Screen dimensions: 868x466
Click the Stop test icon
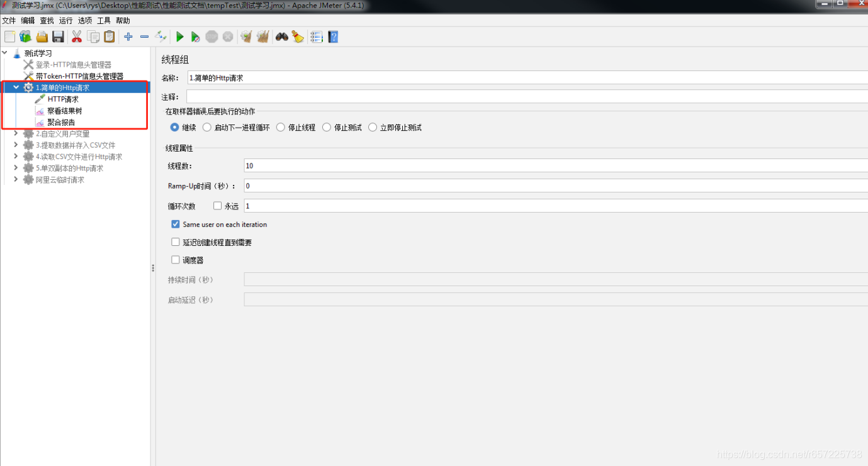click(x=211, y=37)
